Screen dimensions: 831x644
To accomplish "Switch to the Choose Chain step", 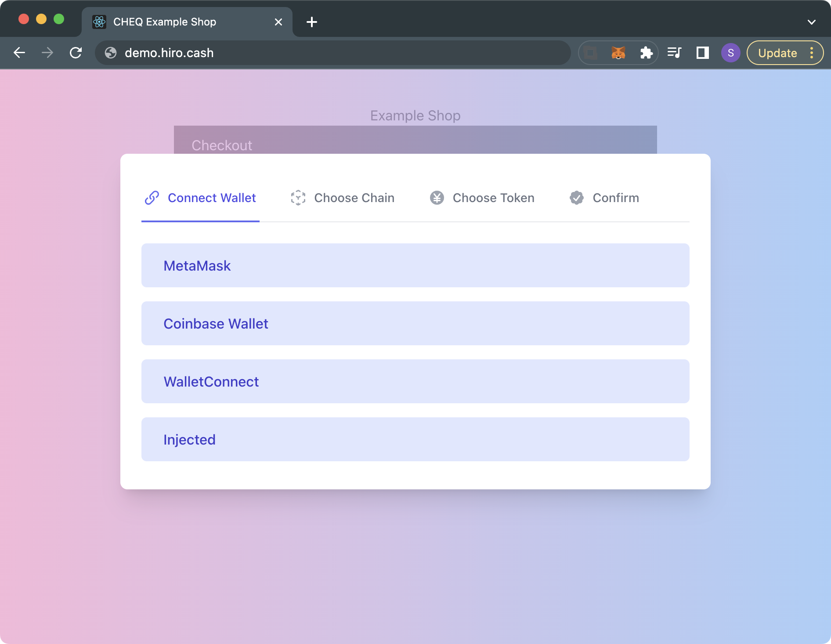I will [343, 198].
